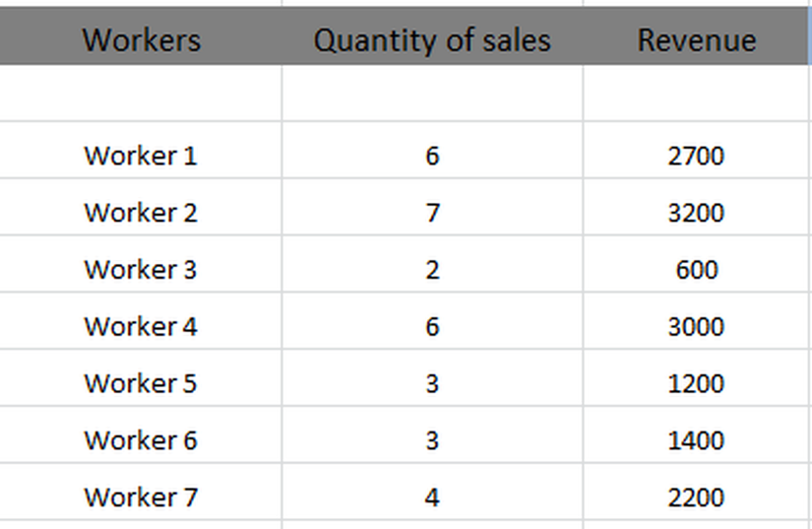Viewport: 812px width, 529px height.
Task: Click the Workers column header cell
Action: coord(141,40)
